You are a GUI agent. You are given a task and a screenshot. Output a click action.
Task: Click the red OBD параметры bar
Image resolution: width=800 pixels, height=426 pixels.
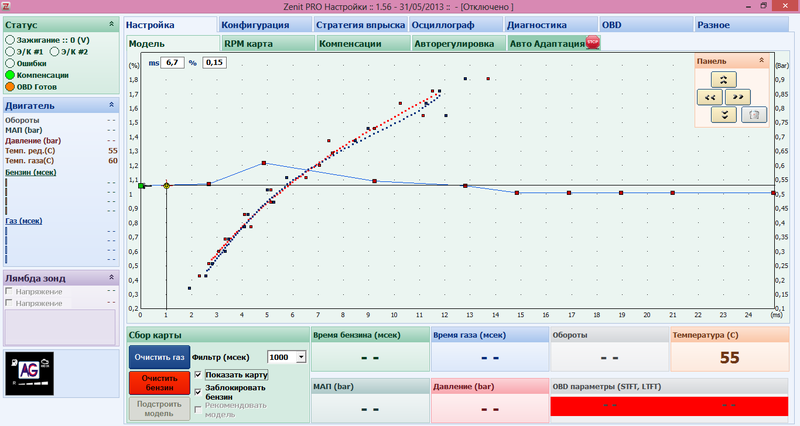669,407
